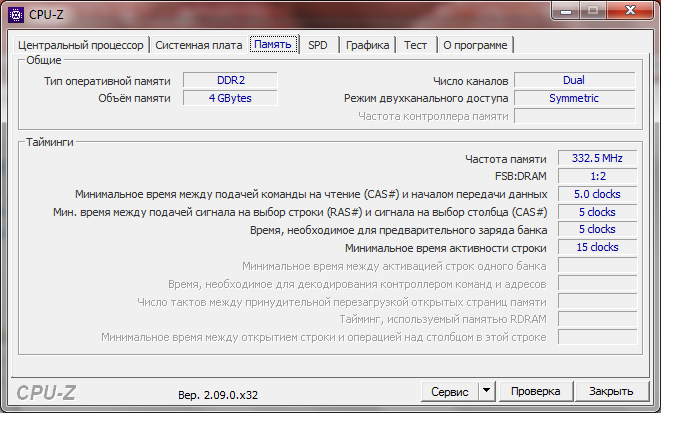Expand the Сервис dropdown arrow
Image resolution: width=678 pixels, height=448 pixels.
pos(486,391)
